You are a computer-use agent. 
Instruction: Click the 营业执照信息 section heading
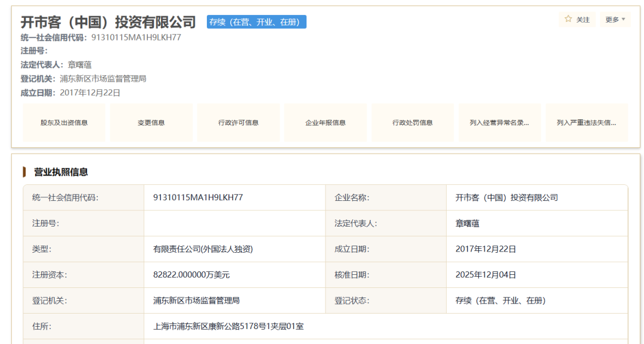61,172
